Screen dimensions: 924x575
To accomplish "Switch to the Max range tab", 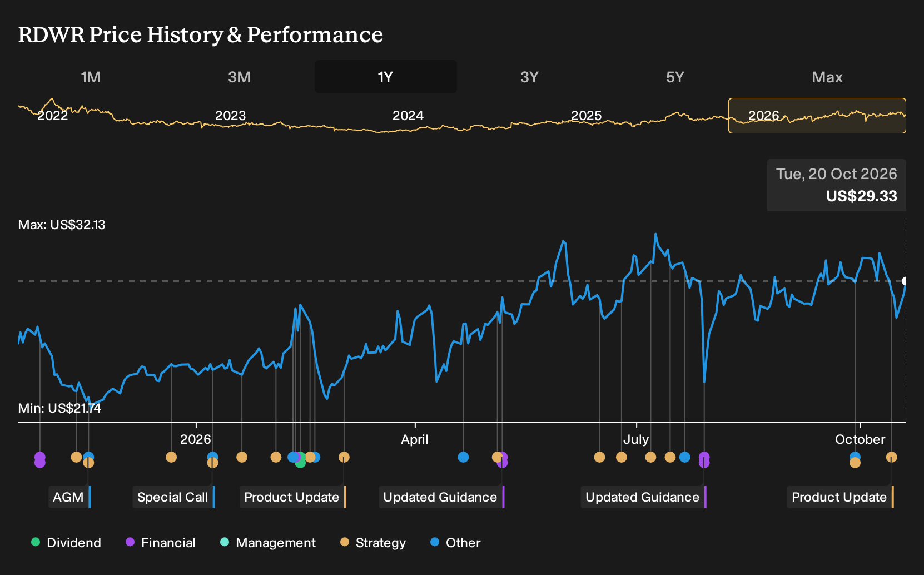I will pyautogui.click(x=827, y=77).
